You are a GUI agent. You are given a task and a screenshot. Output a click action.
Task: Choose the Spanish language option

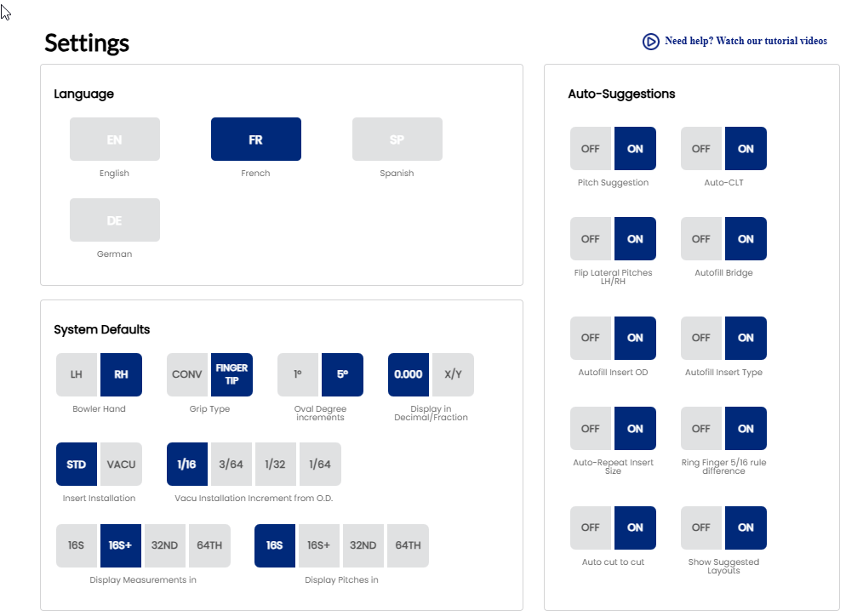click(397, 140)
